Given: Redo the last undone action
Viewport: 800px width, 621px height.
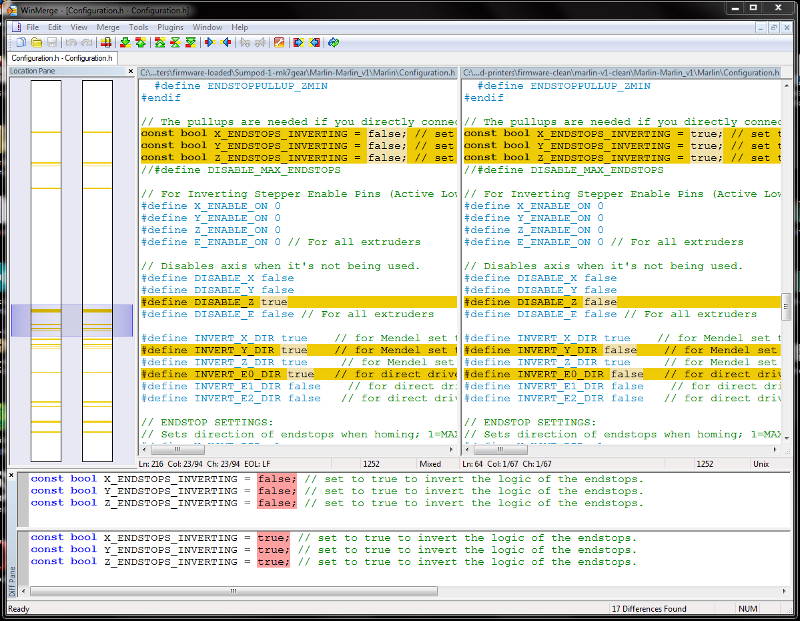Looking at the screenshot, I should click(87, 42).
